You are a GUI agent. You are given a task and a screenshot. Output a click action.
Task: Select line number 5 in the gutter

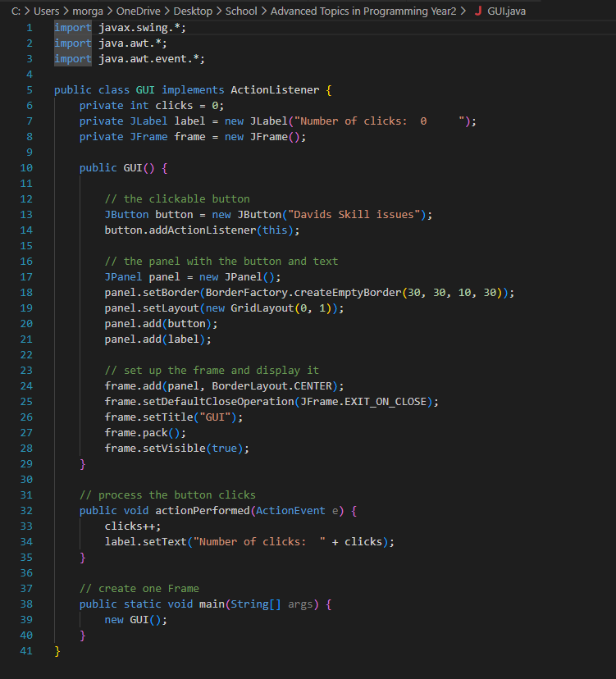pos(30,90)
